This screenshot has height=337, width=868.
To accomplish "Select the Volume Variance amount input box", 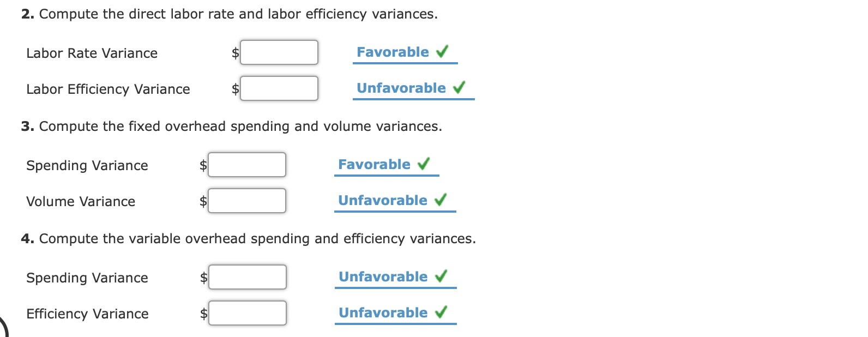I will point(247,201).
